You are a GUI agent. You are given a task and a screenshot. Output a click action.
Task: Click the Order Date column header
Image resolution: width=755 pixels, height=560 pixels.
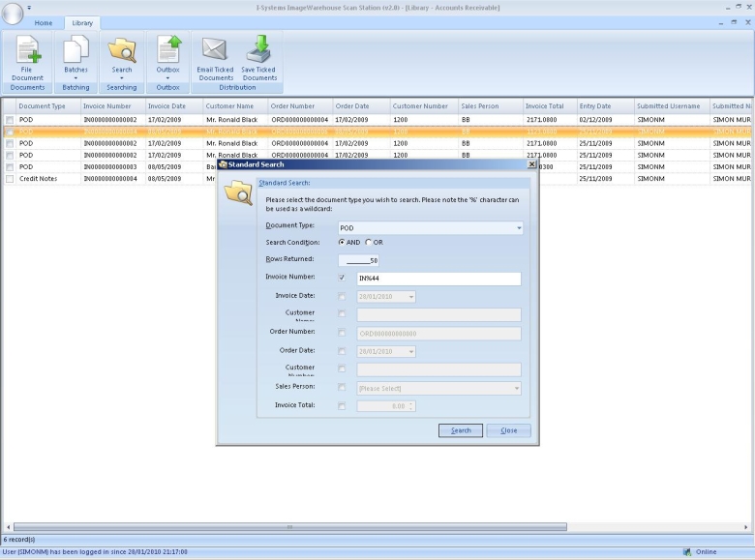[x=361, y=106]
